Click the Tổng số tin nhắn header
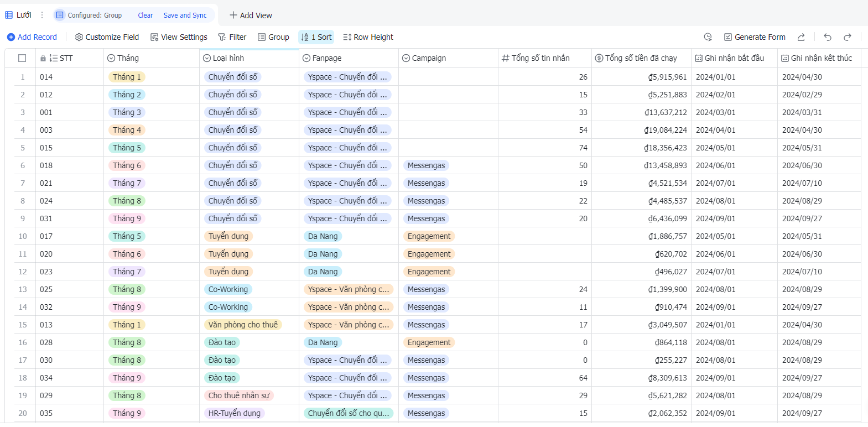 [544, 58]
